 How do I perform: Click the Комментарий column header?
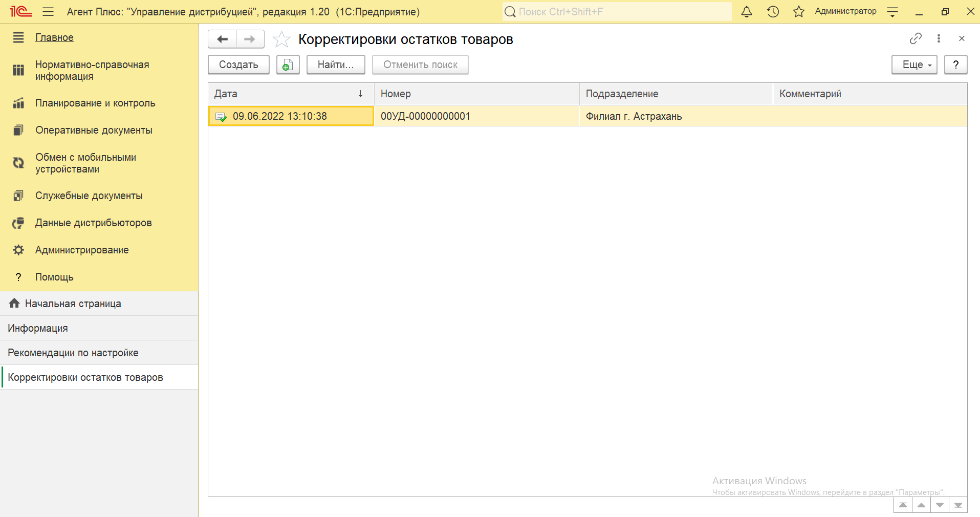tap(870, 94)
